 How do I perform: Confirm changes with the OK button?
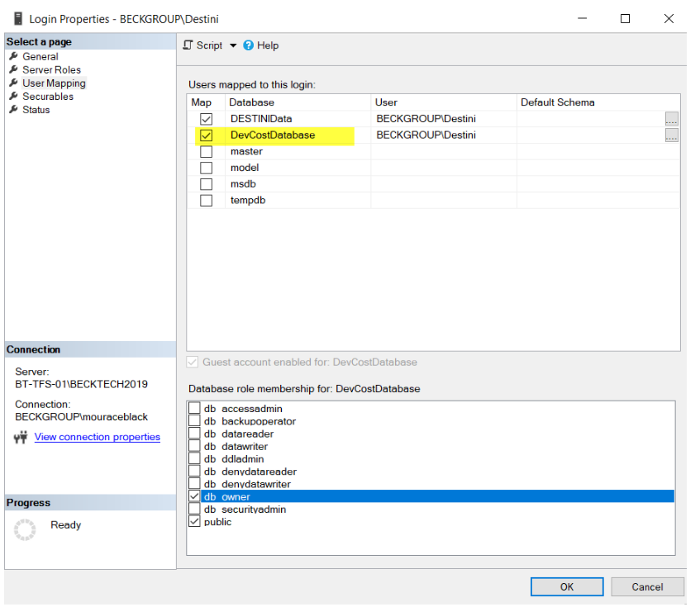tap(566, 586)
